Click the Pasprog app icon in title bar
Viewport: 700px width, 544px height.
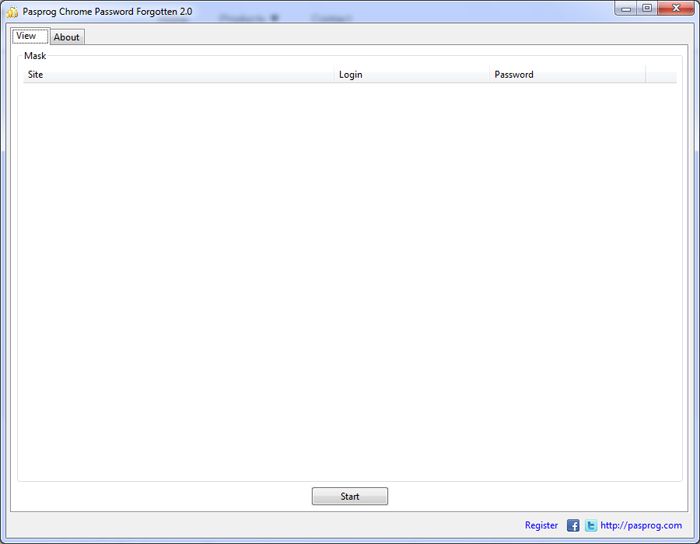pyautogui.click(x=12, y=12)
